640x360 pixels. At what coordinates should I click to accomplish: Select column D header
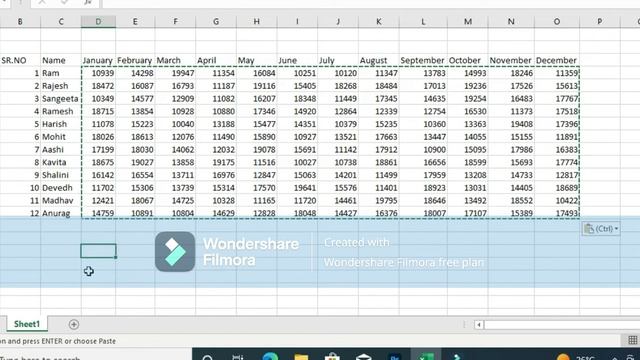click(x=98, y=22)
